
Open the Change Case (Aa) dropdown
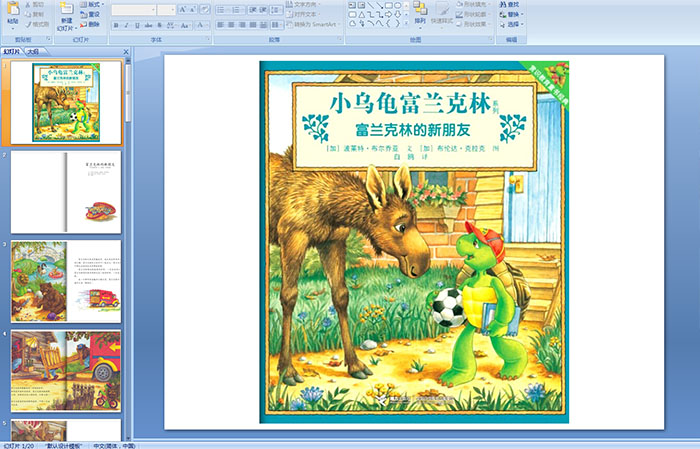point(185,25)
